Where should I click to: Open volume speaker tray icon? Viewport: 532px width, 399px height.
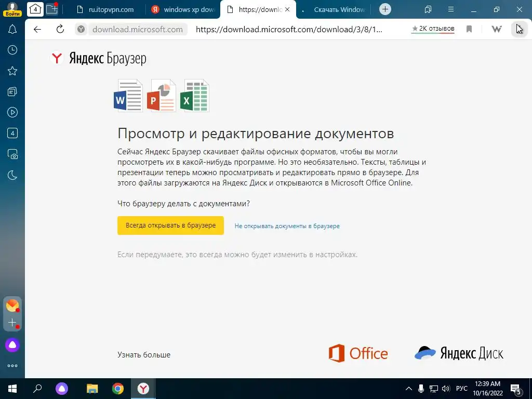coord(446,389)
